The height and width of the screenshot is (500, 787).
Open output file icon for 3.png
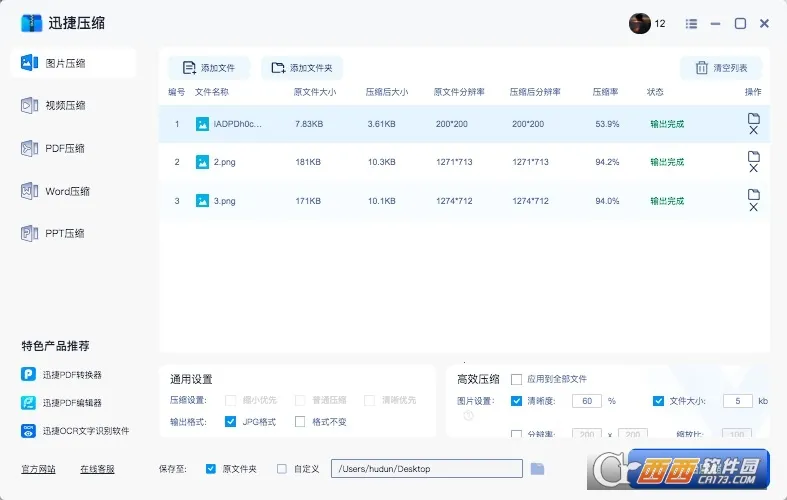click(x=753, y=194)
